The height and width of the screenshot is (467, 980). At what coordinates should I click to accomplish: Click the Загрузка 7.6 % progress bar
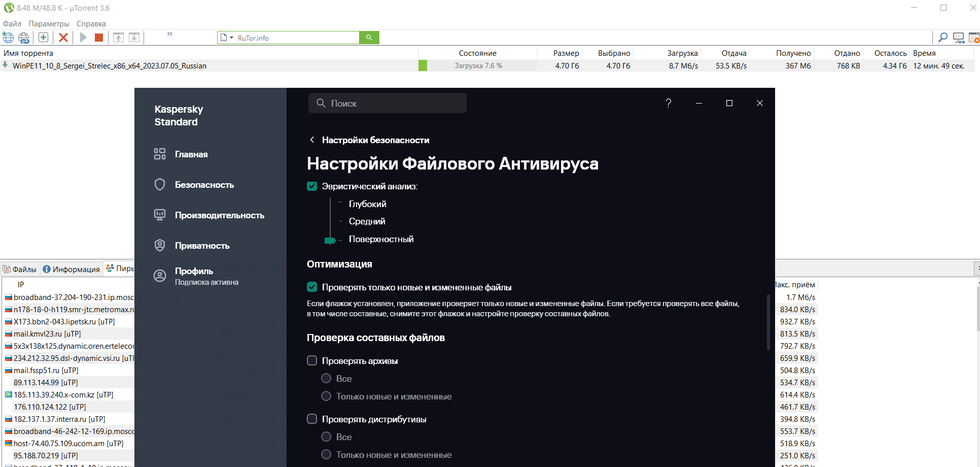click(477, 65)
